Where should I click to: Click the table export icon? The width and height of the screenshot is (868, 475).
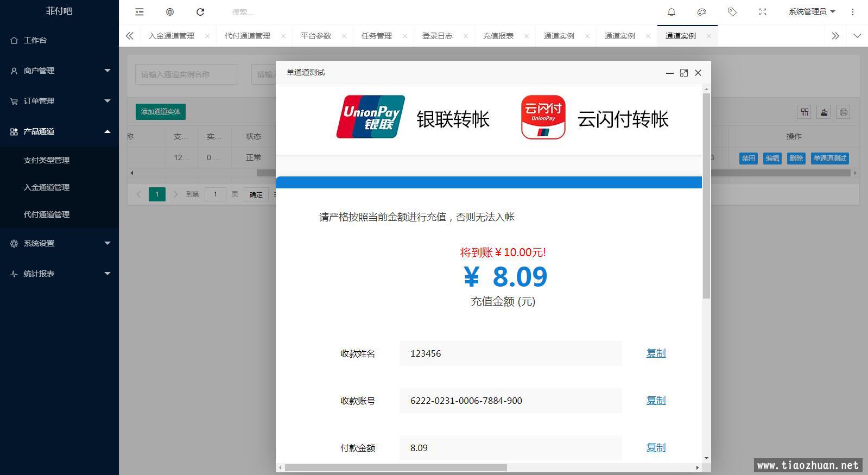pos(823,112)
